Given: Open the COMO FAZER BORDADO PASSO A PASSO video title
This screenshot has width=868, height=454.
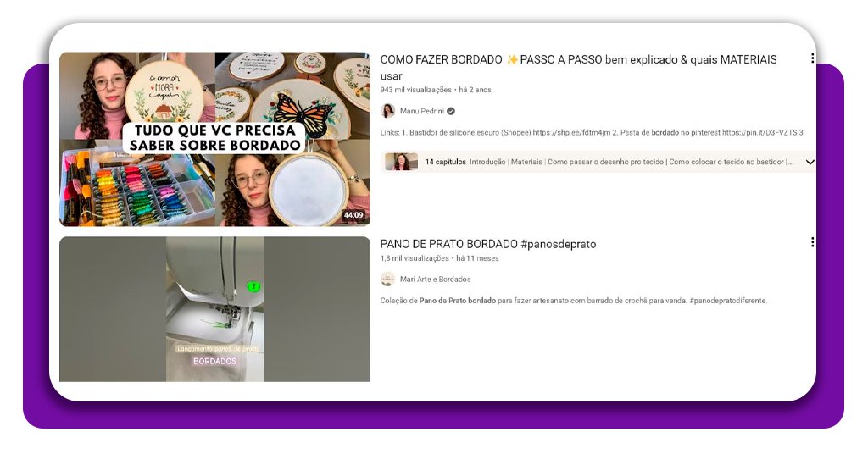Looking at the screenshot, I should [x=578, y=60].
